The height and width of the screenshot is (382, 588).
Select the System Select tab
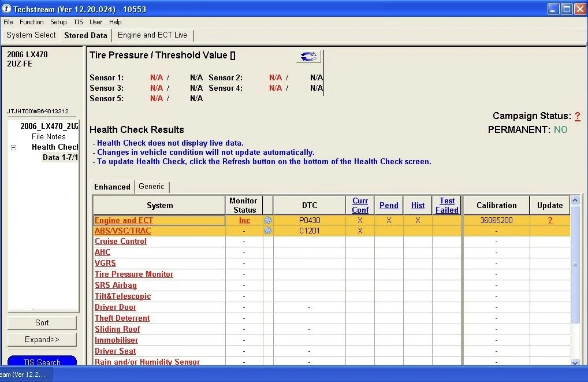coord(31,35)
